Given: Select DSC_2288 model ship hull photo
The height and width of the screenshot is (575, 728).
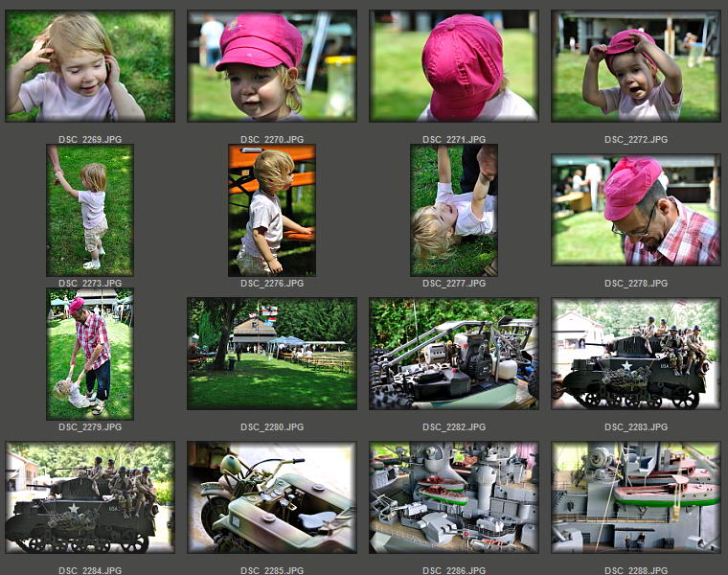Looking at the screenshot, I should point(636,497).
